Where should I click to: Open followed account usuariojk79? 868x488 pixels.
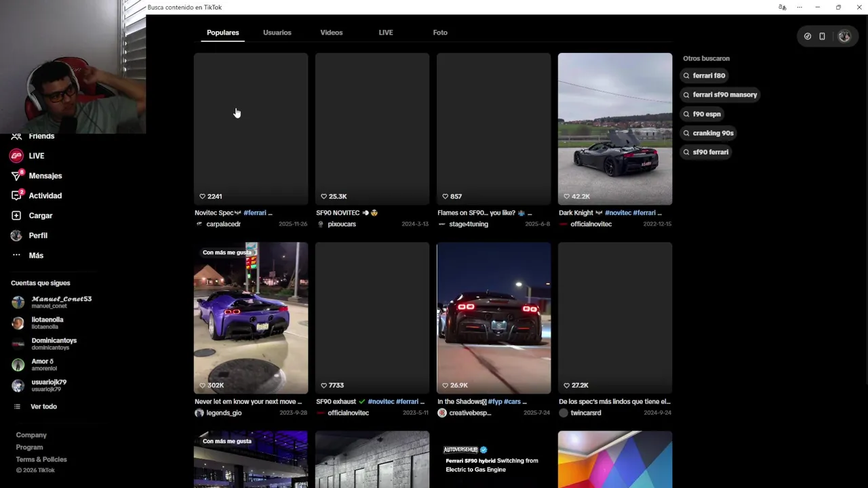pyautogui.click(x=39, y=386)
